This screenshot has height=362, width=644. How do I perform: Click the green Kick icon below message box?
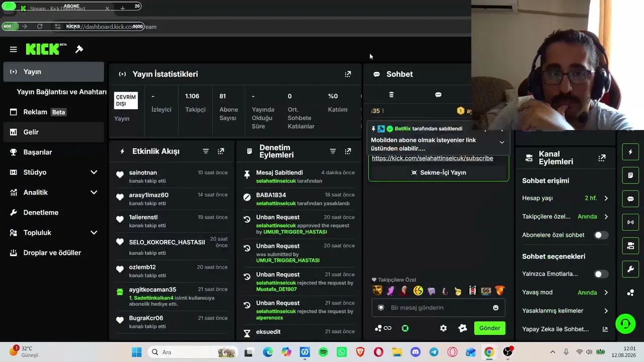405,328
